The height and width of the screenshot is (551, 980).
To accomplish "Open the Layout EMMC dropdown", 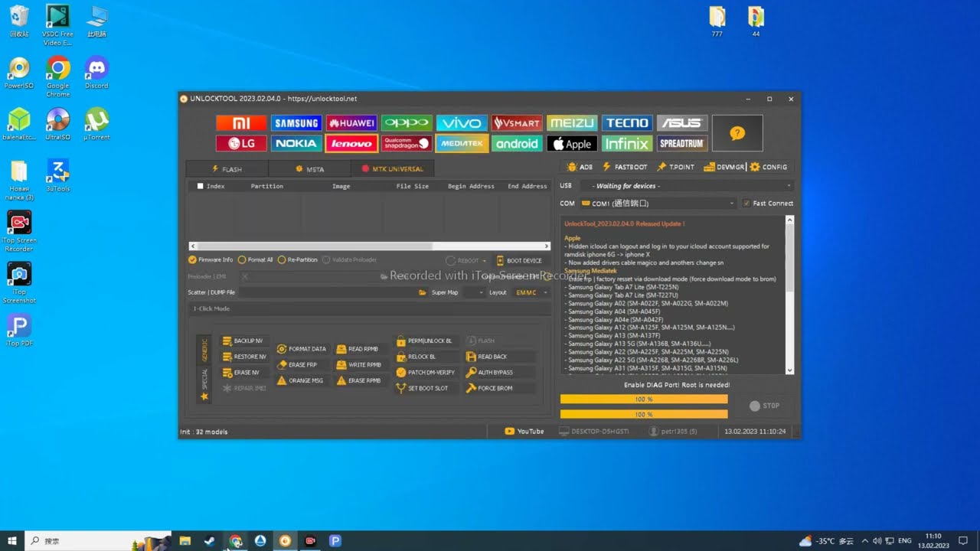I will point(531,292).
